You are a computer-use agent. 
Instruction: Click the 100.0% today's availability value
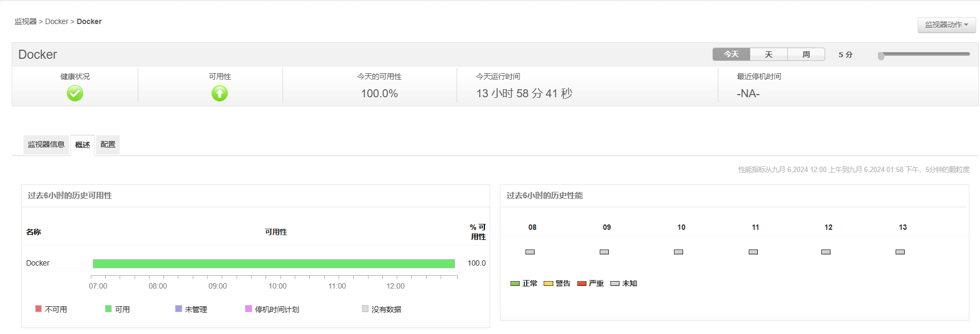tap(379, 94)
